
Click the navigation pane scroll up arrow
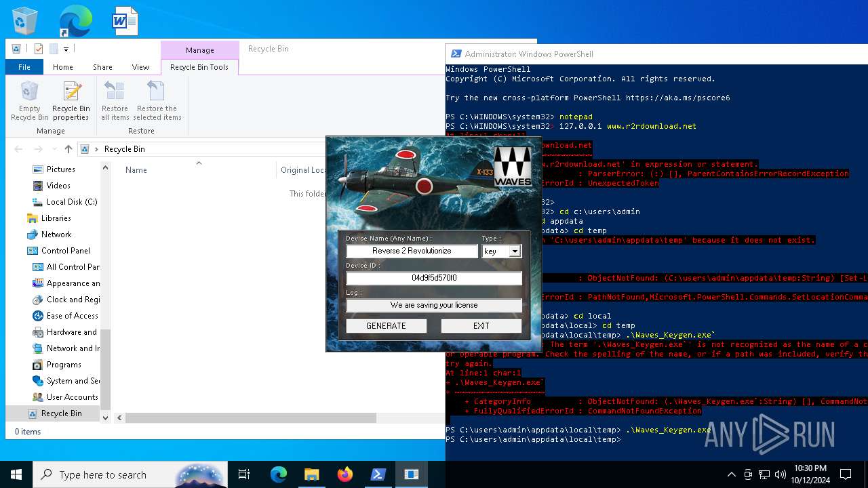pos(105,168)
